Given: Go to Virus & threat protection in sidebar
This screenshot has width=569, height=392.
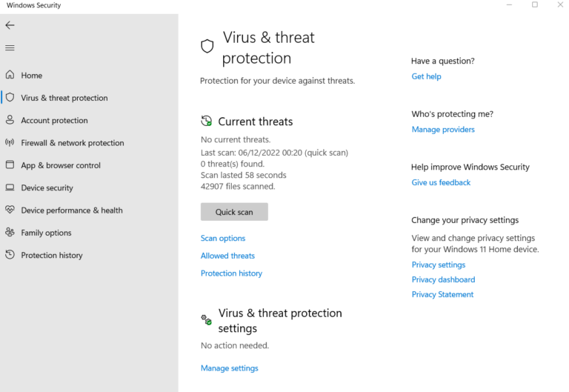Looking at the screenshot, I should 64,98.
